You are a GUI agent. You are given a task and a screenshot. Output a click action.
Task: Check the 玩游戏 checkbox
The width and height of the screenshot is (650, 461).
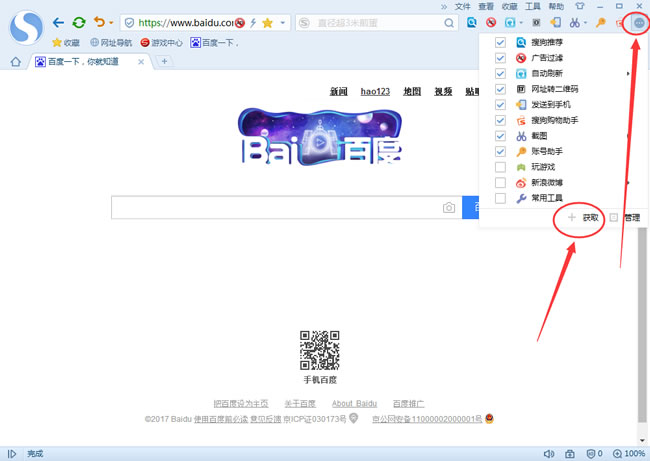(500, 167)
